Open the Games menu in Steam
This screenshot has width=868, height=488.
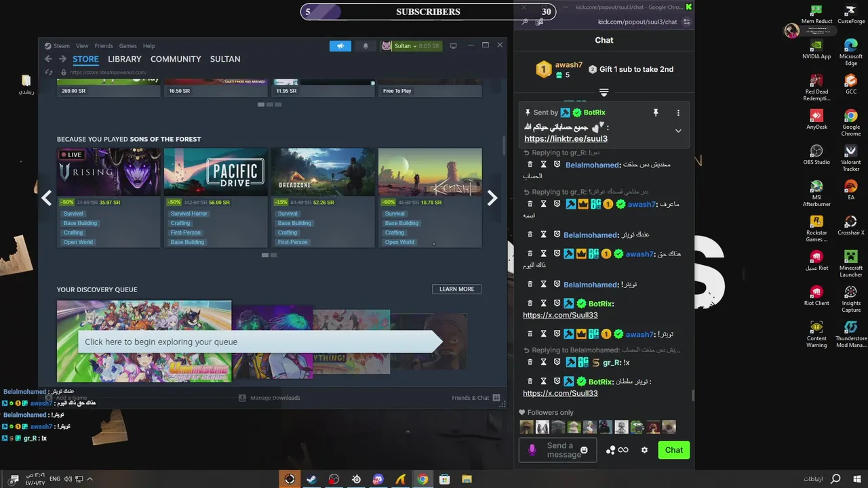coord(128,46)
